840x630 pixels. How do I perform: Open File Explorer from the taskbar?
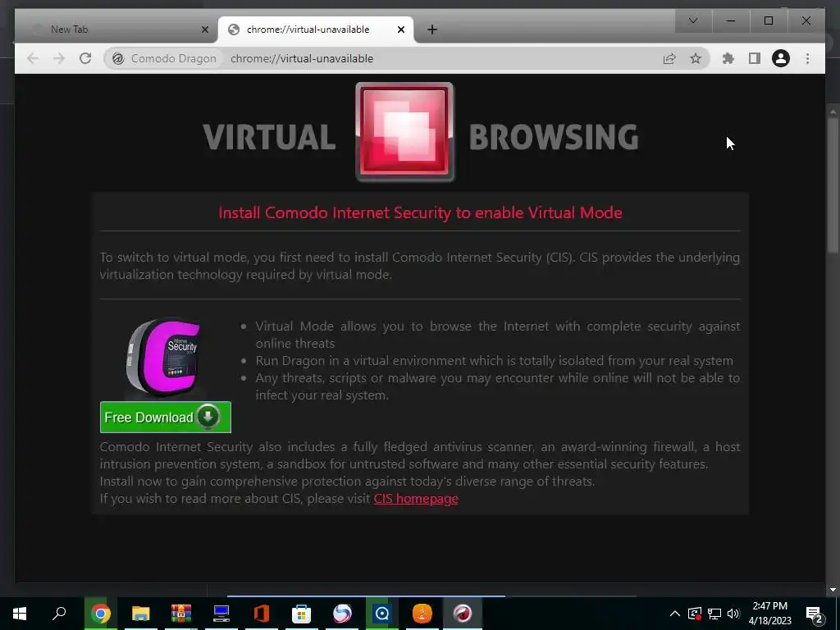[141, 614]
